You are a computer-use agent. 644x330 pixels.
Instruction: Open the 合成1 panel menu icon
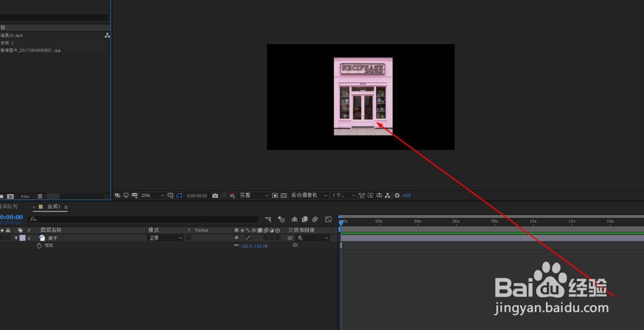[x=66, y=207]
